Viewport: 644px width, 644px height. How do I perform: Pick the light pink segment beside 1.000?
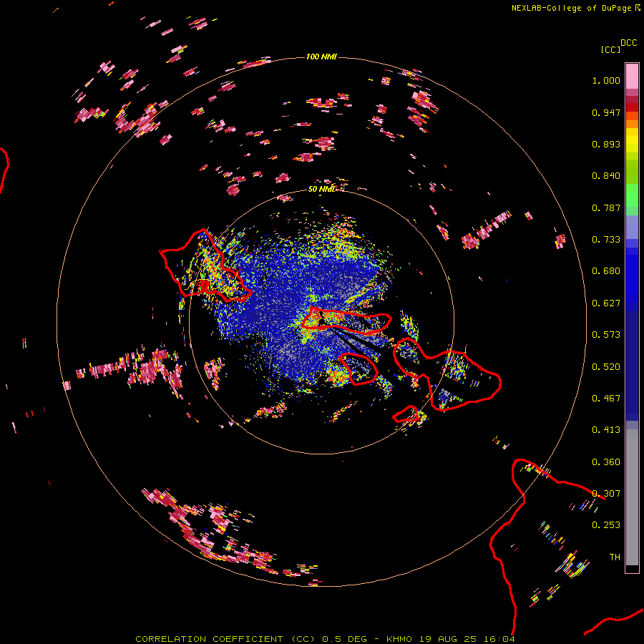click(x=632, y=77)
